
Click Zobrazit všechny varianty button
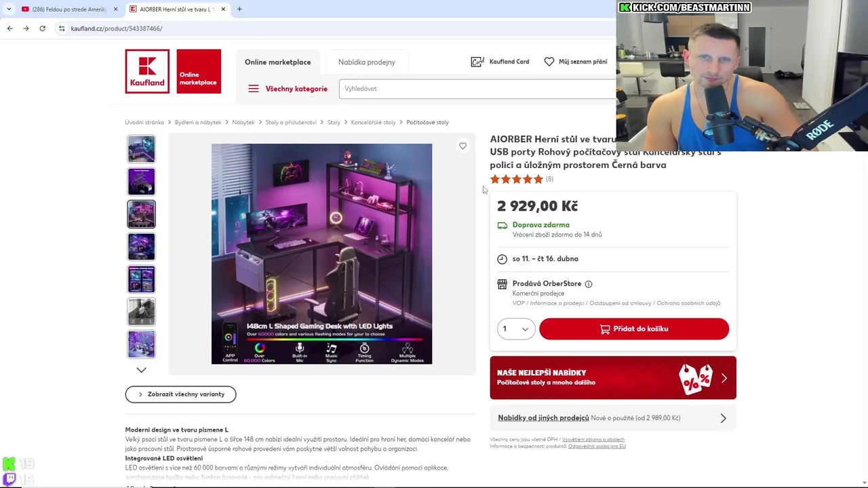[180, 394]
